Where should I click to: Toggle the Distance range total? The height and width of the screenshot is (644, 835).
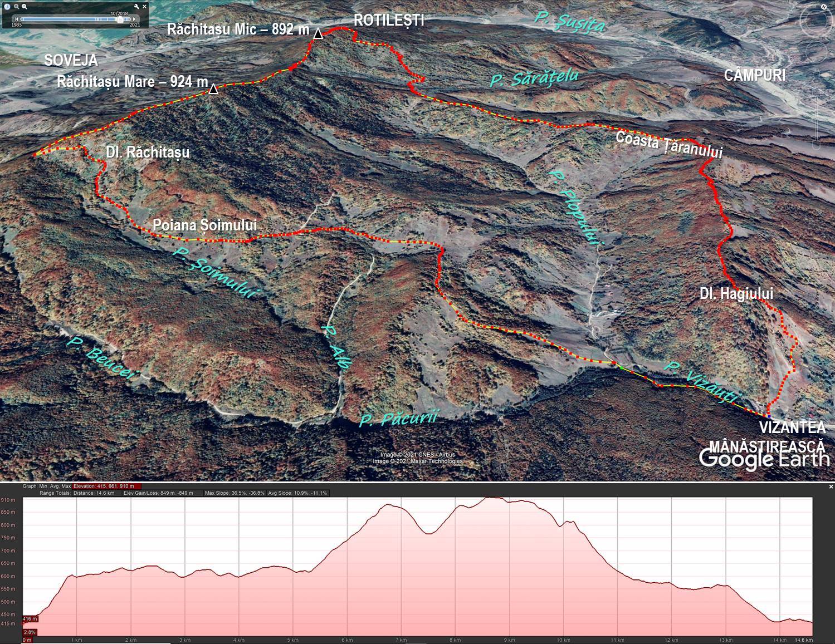(94, 493)
